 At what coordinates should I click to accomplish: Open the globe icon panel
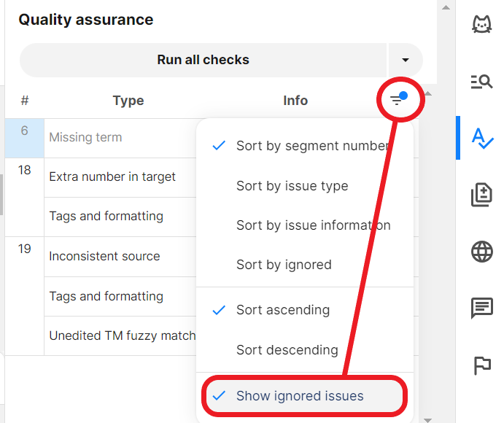[482, 252]
